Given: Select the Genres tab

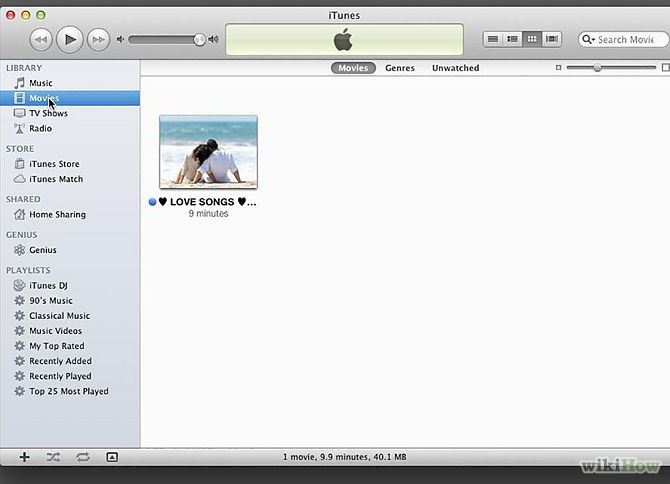Looking at the screenshot, I should pyautogui.click(x=400, y=68).
